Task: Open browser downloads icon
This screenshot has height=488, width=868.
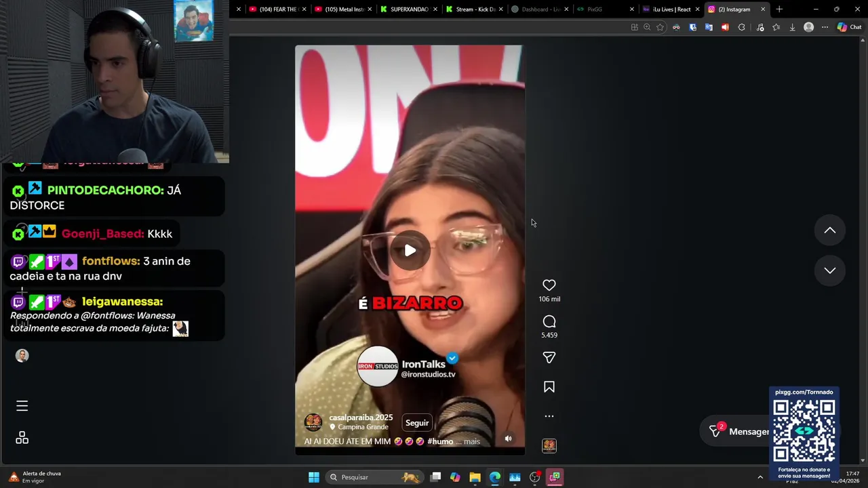Action: [792, 27]
